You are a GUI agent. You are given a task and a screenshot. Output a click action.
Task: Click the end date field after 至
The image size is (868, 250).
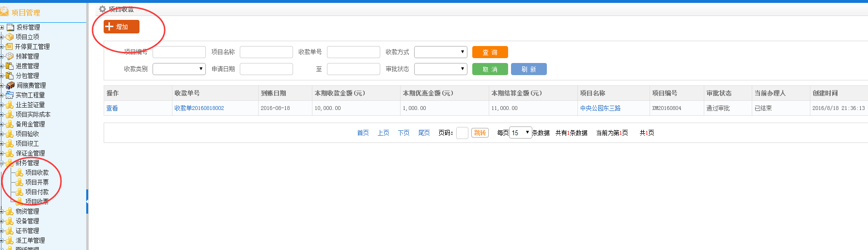pos(354,69)
